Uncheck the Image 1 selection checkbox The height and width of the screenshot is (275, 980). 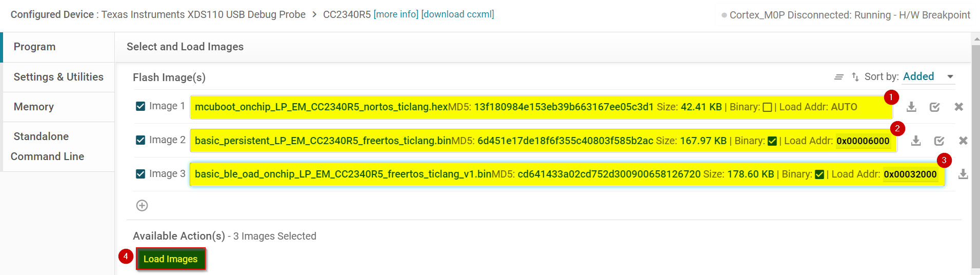141,106
